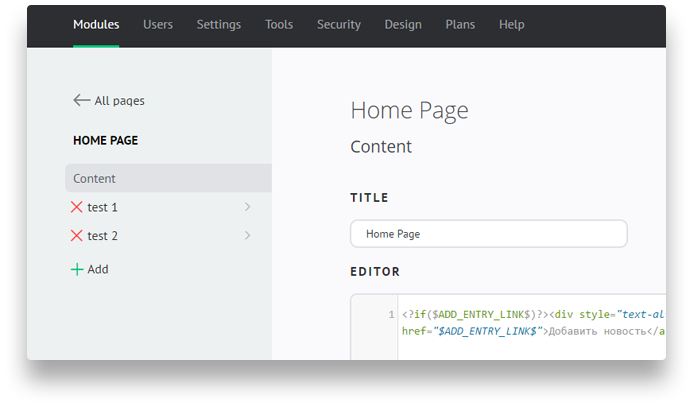Remove test 2 using the red X icon
The image size is (693, 409).
coord(76,236)
